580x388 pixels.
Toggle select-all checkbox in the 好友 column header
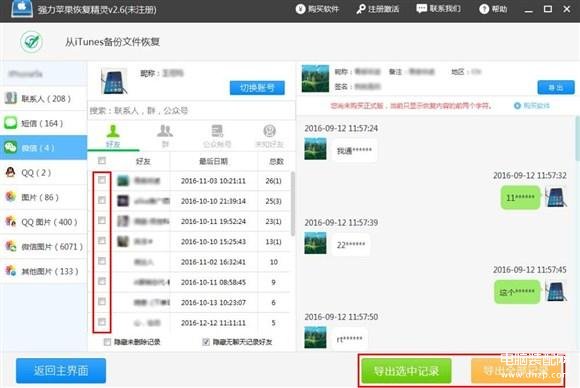[102, 161]
